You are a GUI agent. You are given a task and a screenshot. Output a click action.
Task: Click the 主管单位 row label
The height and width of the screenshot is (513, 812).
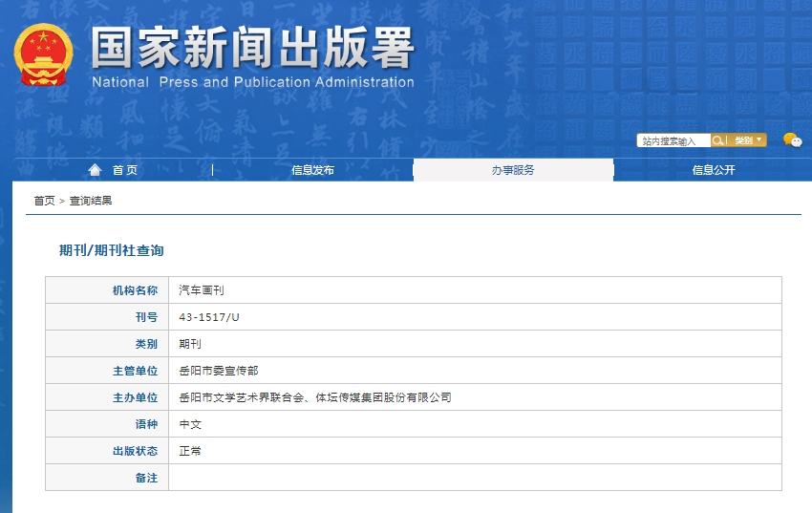coord(135,371)
